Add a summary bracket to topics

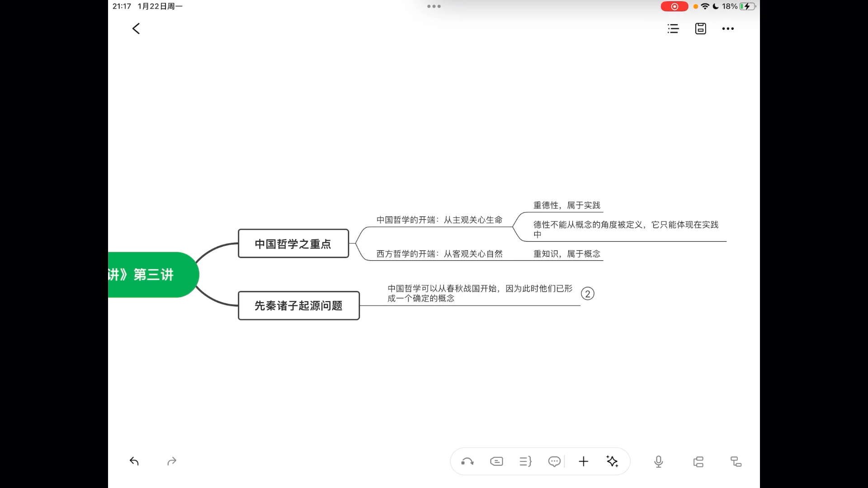tap(525, 461)
